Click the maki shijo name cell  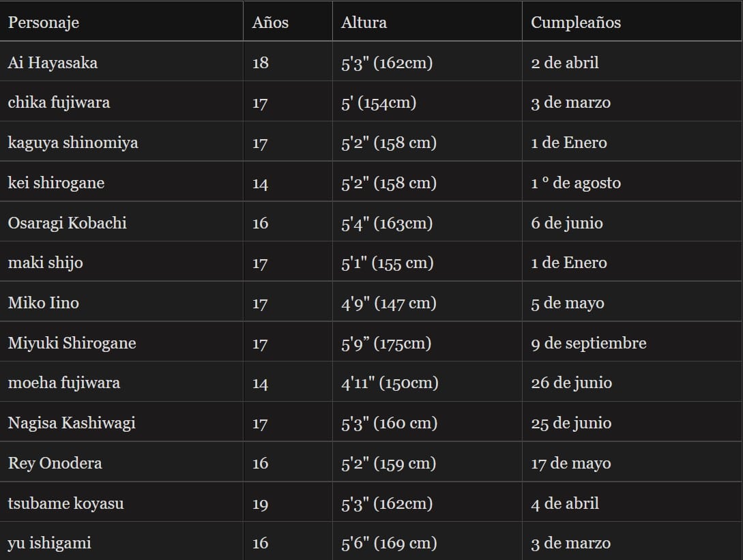tap(45, 263)
